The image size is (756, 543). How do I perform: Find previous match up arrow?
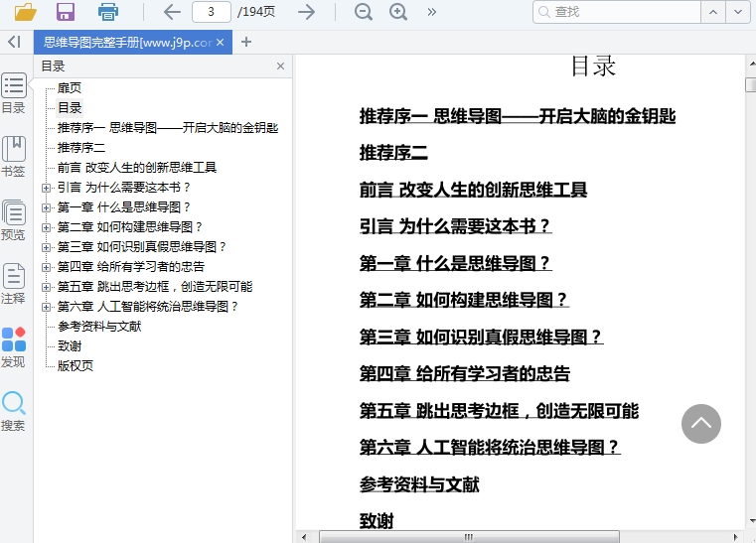click(x=713, y=12)
